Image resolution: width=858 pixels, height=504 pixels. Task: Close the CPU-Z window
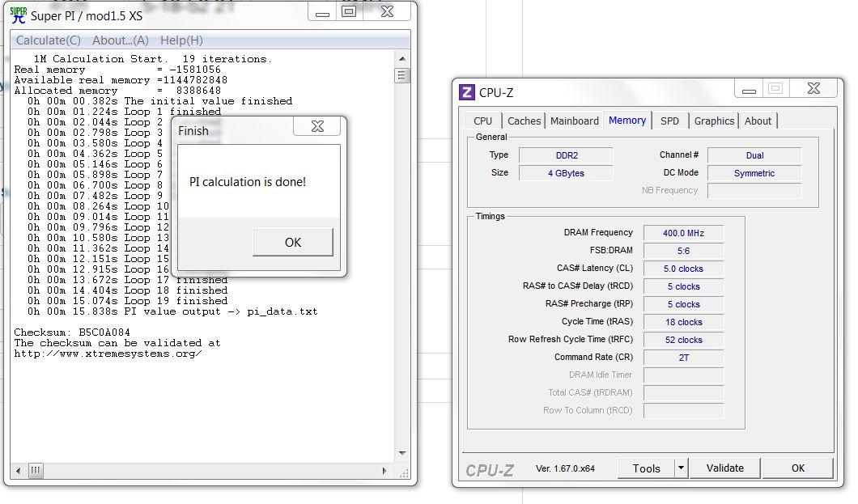pyautogui.click(x=813, y=88)
